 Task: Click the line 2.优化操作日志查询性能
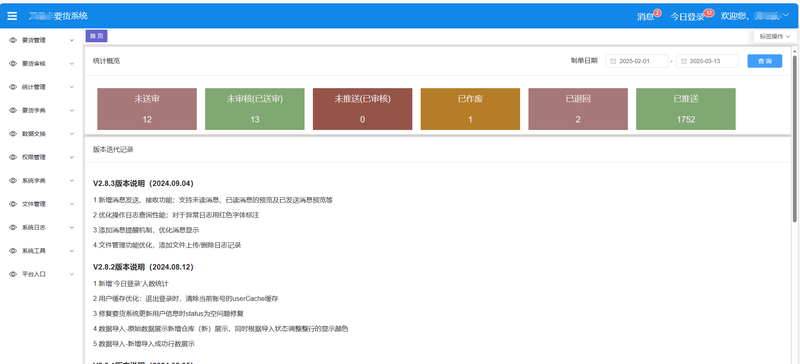click(x=176, y=215)
